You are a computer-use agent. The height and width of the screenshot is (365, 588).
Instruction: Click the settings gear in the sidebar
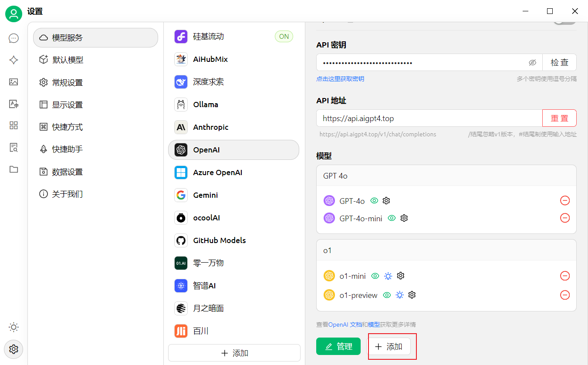pyautogui.click(x=14, y=349)
